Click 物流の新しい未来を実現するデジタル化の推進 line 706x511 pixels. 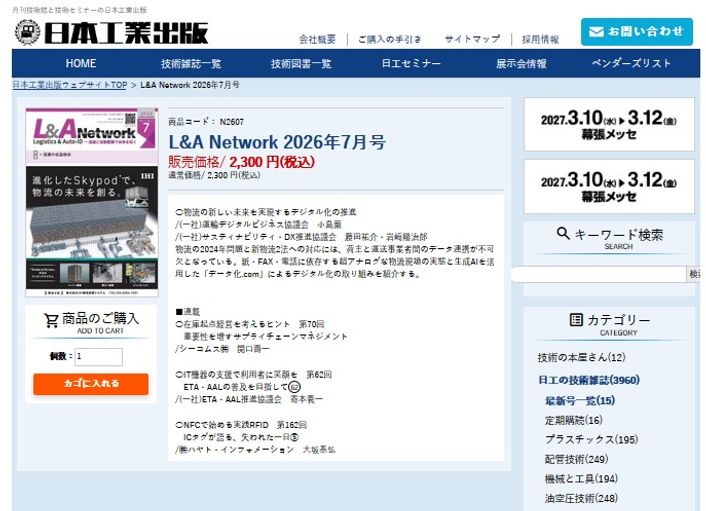pyautogui.click(x=266, y=212)
